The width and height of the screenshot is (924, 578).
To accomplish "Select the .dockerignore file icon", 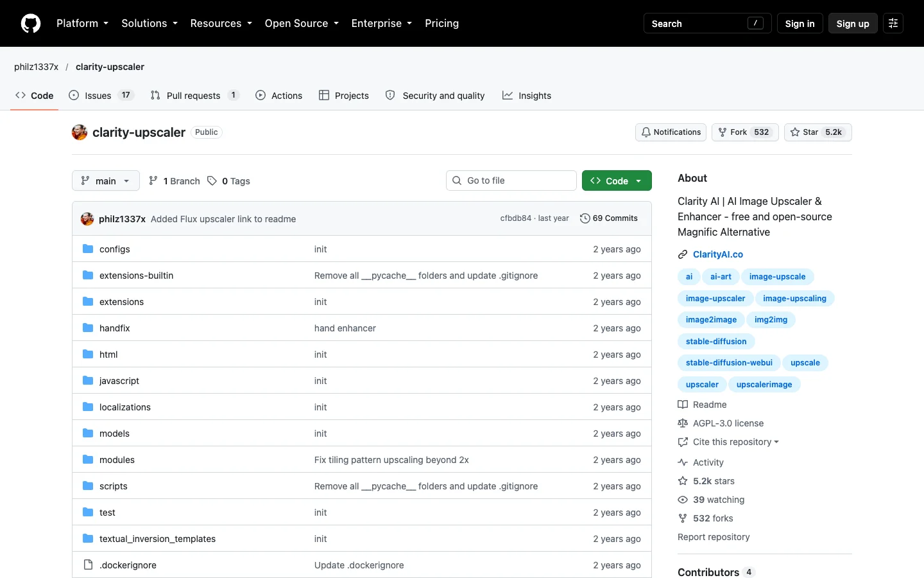I will (88, 565).
